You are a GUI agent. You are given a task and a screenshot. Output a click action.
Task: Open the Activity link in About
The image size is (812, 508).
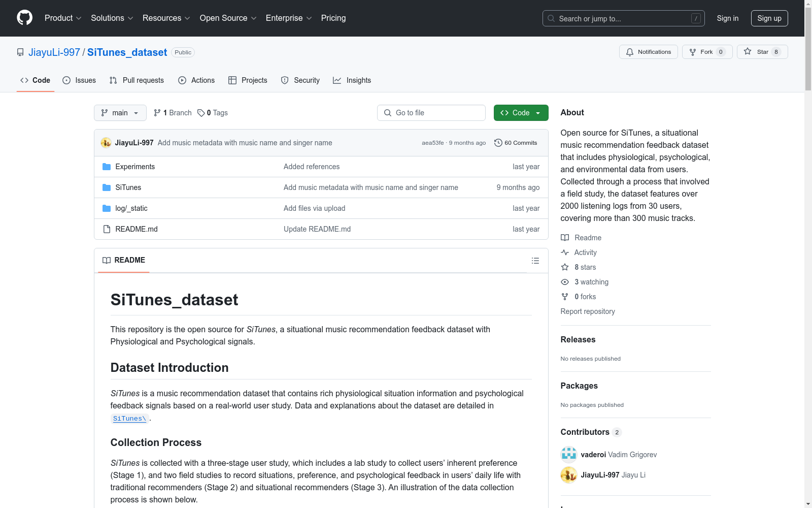click(579, 252)
